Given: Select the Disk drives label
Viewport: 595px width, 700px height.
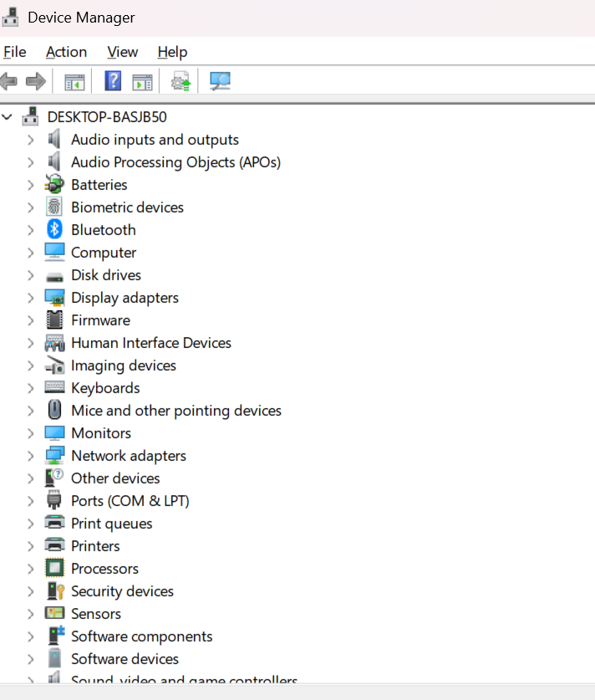Looking at the screenshot, I should pyautogui.click(x=105, y=275).
